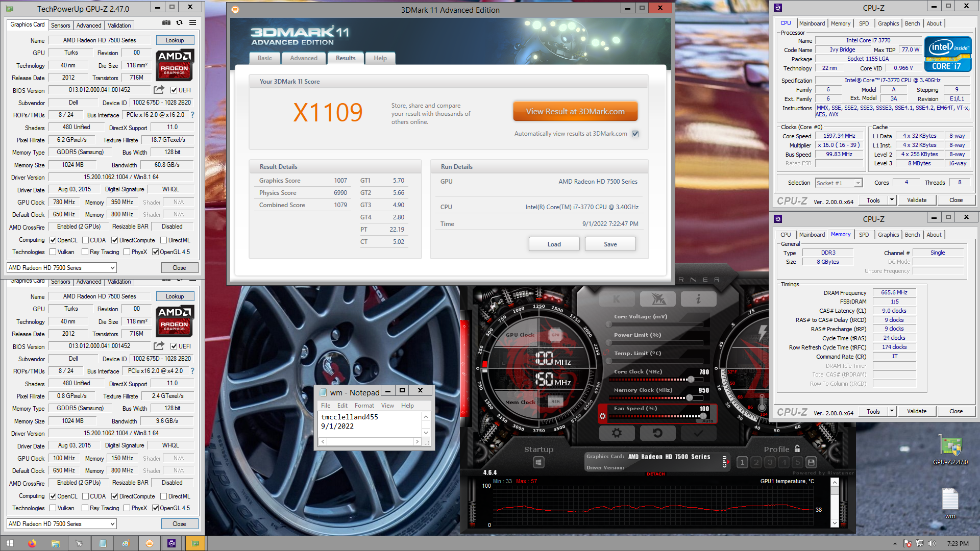This screenshot has height=551, width=980.
Task: Open GPU-Z.2.47.0 desktop shortcut
Action: click(x=950, y=450)
